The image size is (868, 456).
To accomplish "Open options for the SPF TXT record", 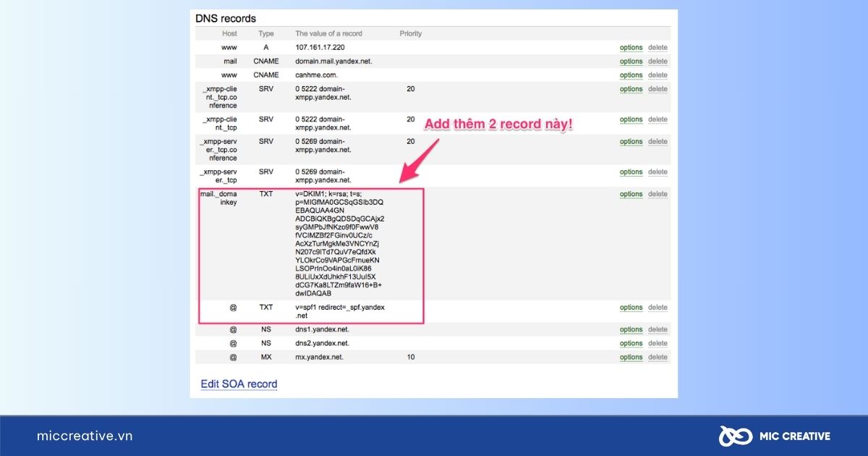I will point(631,308).
